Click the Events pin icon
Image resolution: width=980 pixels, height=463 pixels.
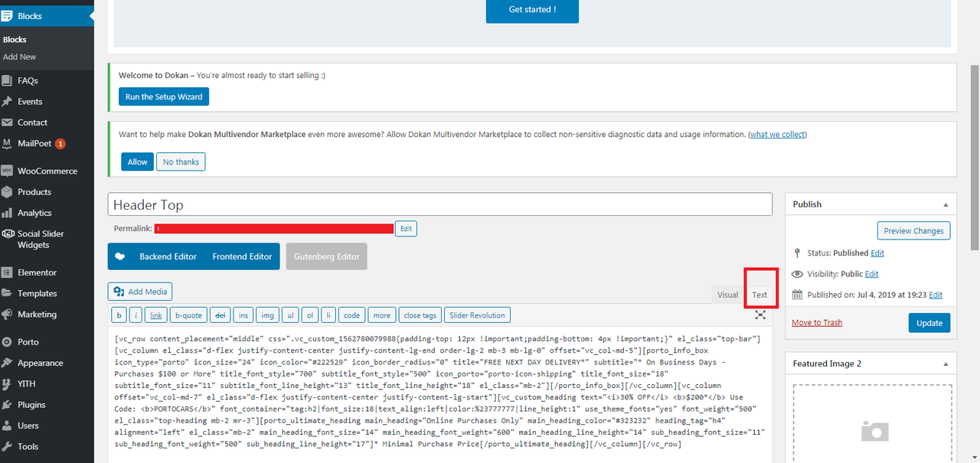pyautogui.click(x=7, y=101)
